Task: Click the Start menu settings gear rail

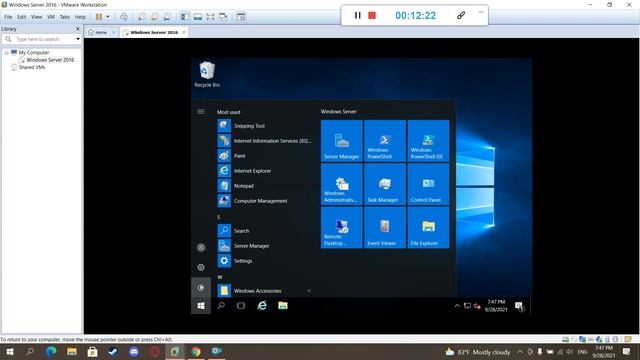Action: point(201,267)
